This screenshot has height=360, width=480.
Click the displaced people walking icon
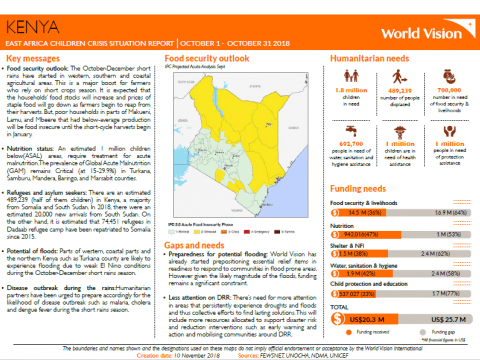[x=399, y=76]
